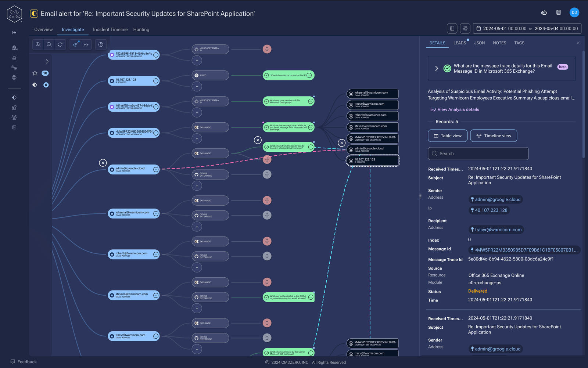Click the Timeline view button
Viewport: 588px width, 368px height.
pos(494,136)
